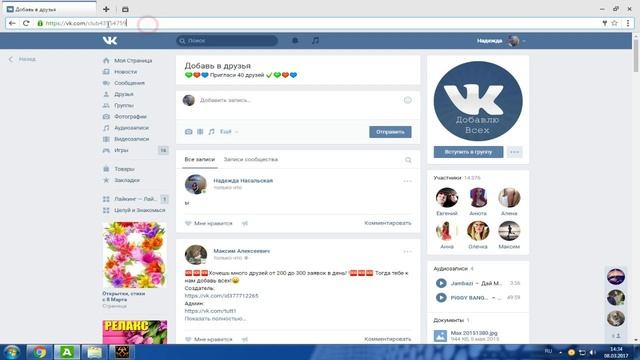The width and height of the screenshot is (640, 360).
Task: Attach audio with the note icon in post box
Action: [x=211, y=132]
